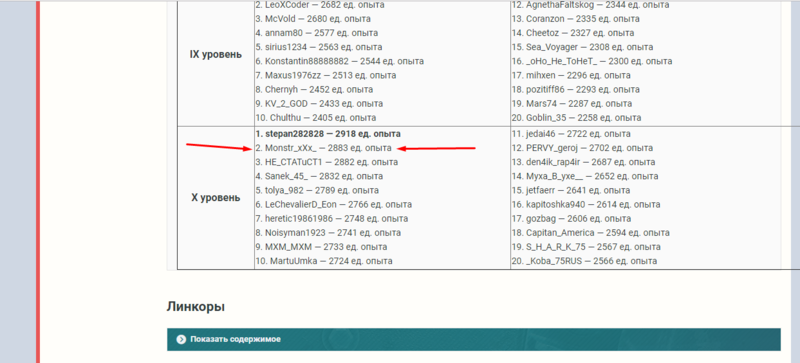Select entry '7. Maxus1976zz — 2513 ед. опыта'

(326, 76)
